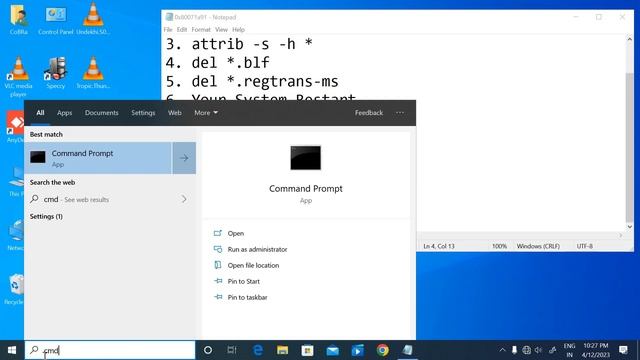Click the ENG IN language indicator
This screenshot has height=360, width=640.
569,350
